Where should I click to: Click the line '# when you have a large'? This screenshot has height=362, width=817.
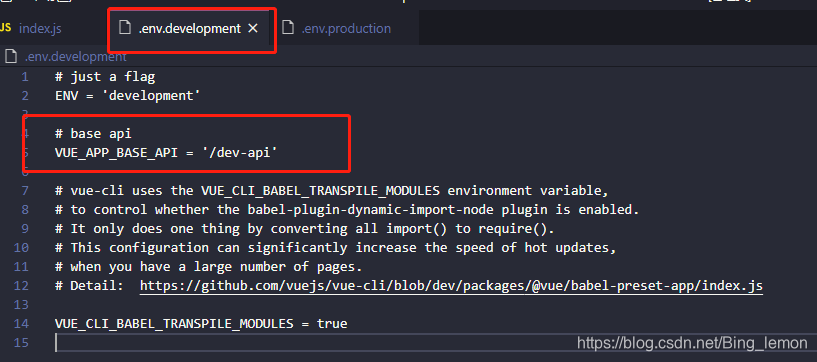point(208,267)
